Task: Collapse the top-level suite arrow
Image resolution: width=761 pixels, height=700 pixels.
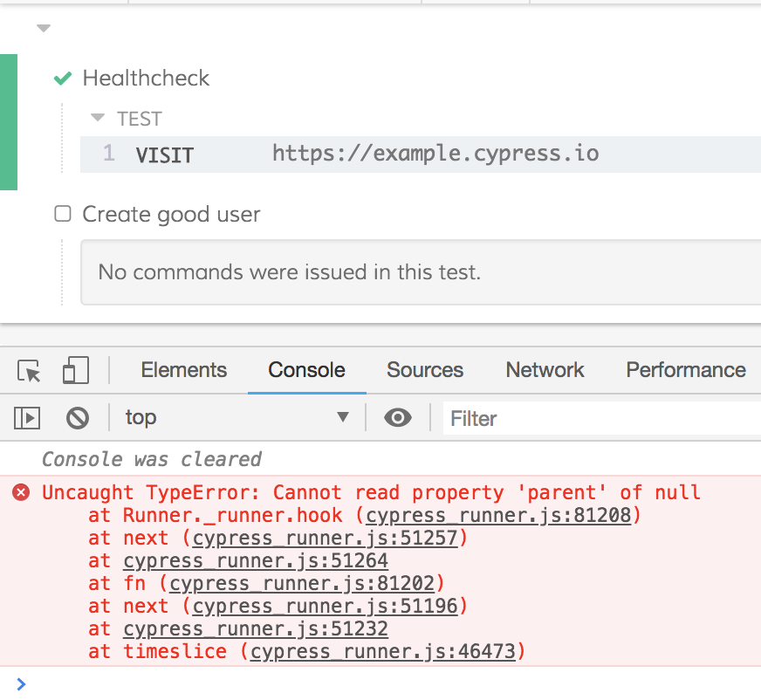Action: 44,28
